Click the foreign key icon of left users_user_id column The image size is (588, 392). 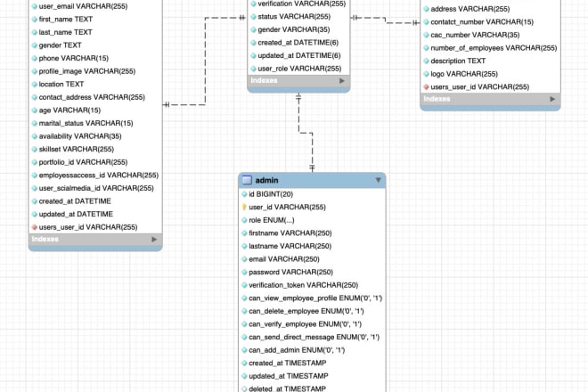tap(35, 227)
